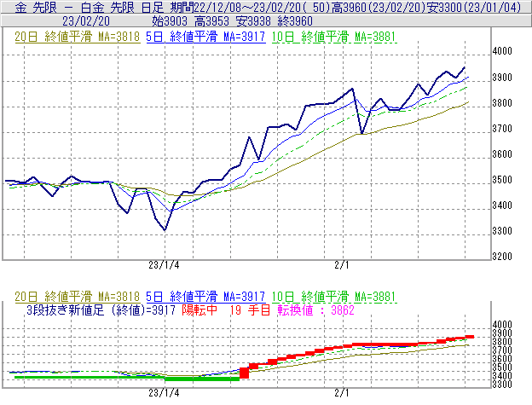Click the 19 手目 count text
Screen dimensions: 532x405
point(250,310)
